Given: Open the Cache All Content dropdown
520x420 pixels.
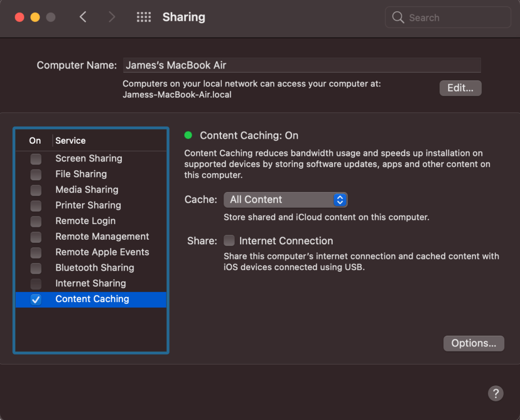Looking at the screenshot, I should coord(285,200).
